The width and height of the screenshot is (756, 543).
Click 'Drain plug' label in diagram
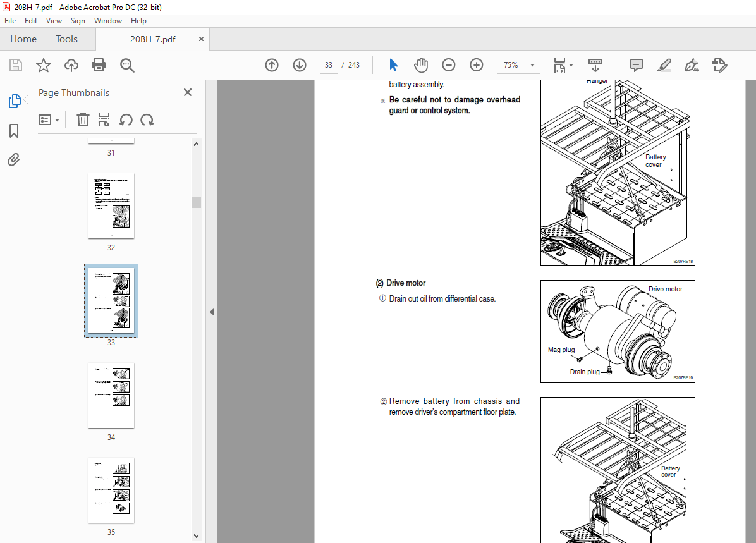point(584,372)
